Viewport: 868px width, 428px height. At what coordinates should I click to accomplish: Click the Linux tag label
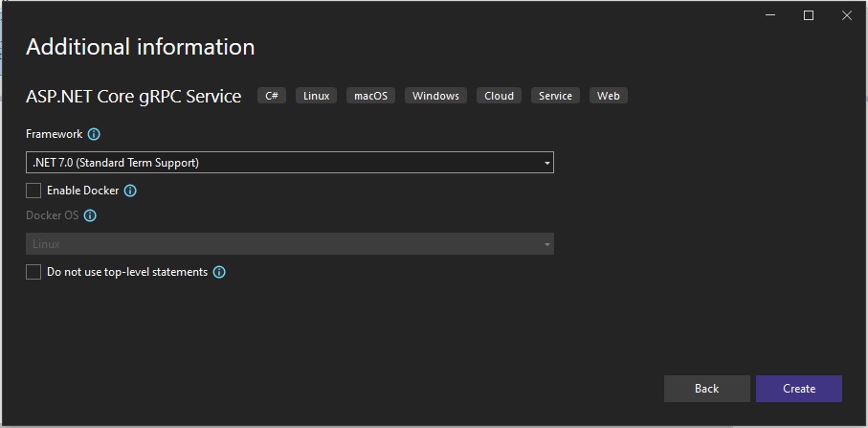click(316, 96)
